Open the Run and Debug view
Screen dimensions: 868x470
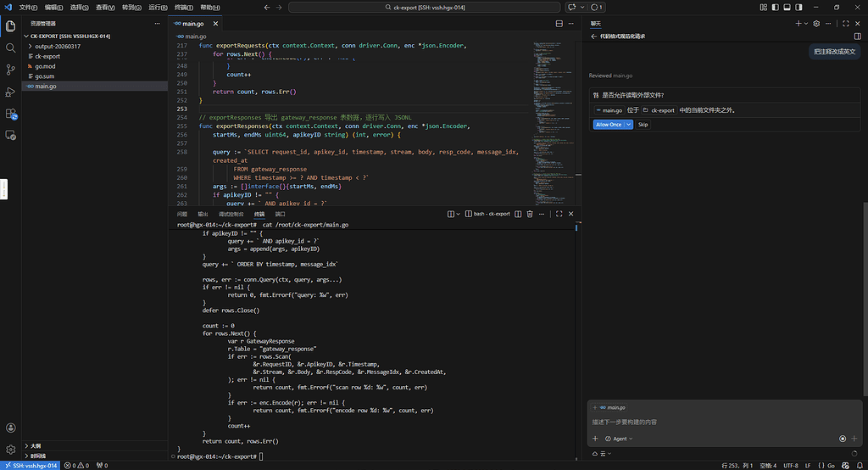pos(10,92)
